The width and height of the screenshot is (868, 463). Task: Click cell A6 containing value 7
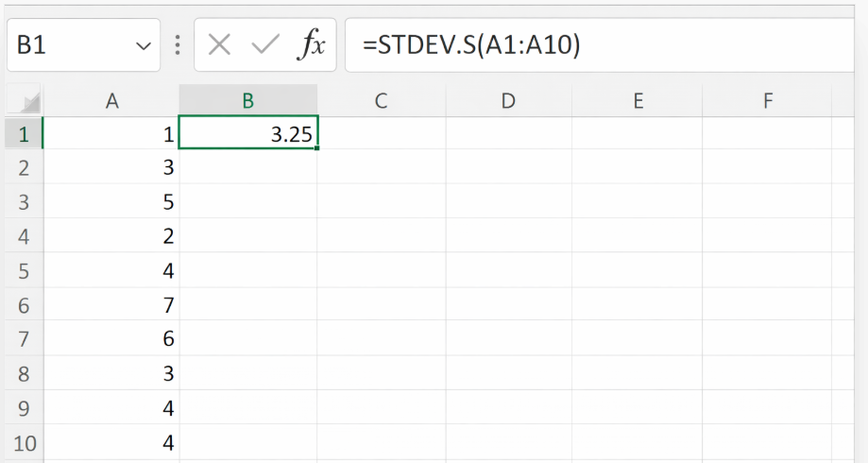pyautogui.click(x=111, y=305)
